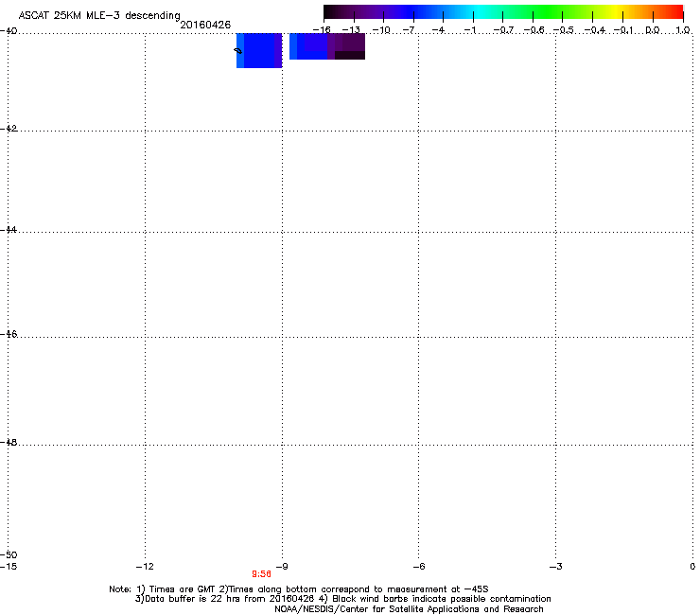
Task: Click the latitude axis label "-48"
Action: point(9,442)
